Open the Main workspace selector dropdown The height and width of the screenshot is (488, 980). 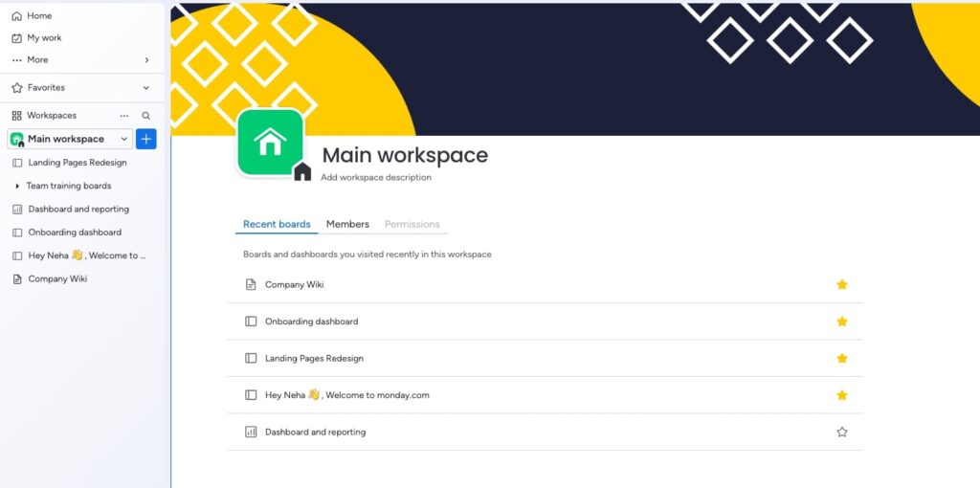70,139
